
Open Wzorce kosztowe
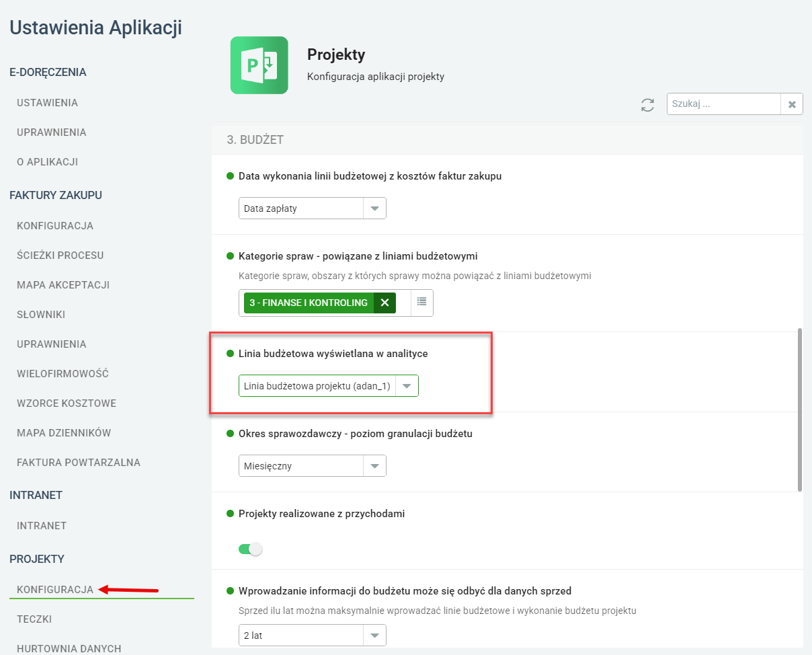(x=67, y=403)
